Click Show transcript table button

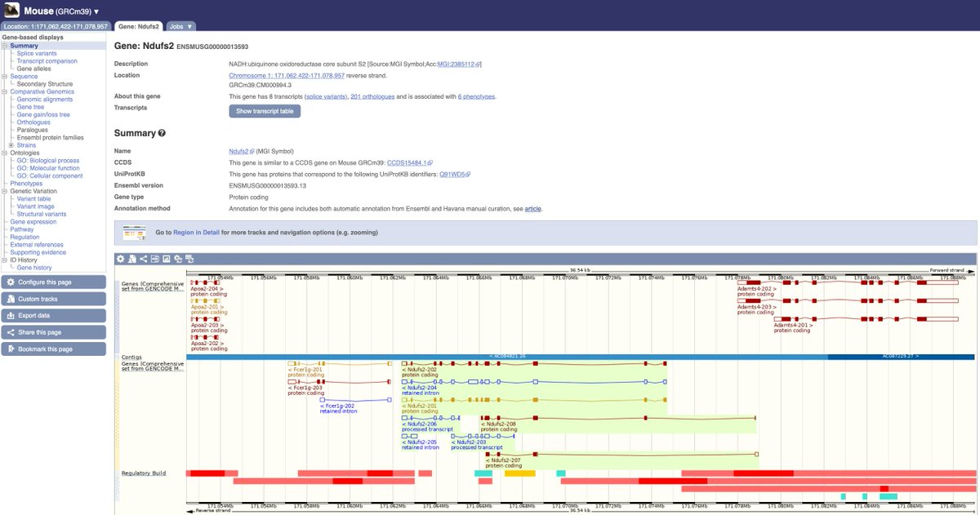coord(265,111)
